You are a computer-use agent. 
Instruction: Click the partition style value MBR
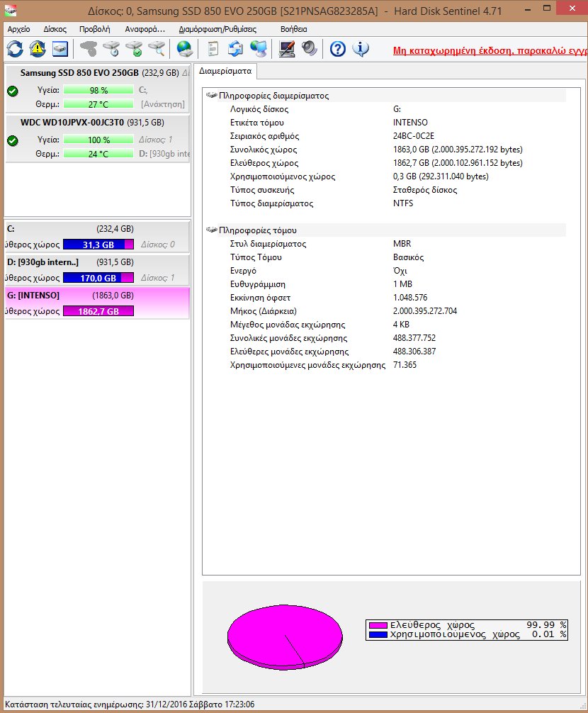click(x=402, y=244)
